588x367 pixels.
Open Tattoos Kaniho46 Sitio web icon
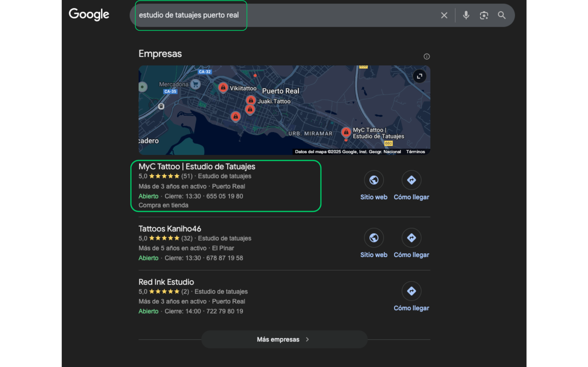pyautogui.click(x=374, y=238)
